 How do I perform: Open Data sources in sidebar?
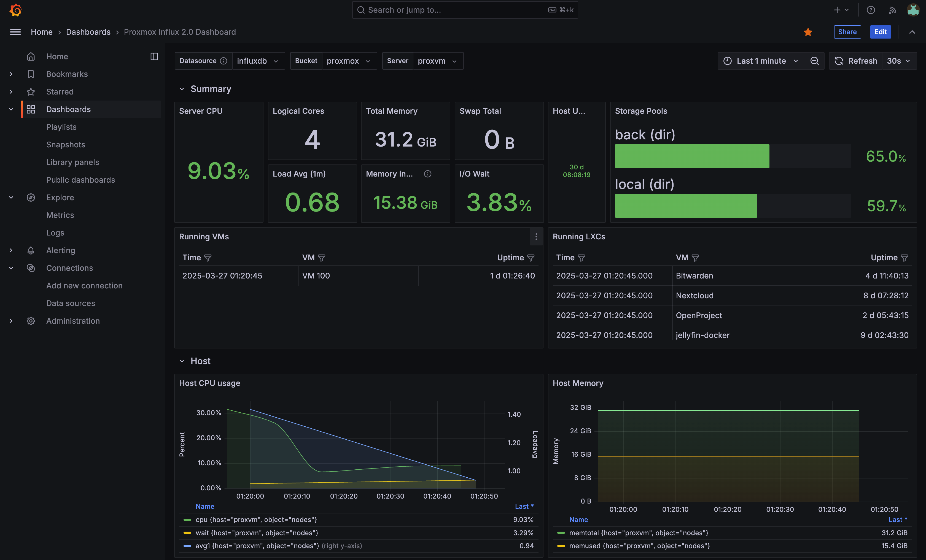71,304
